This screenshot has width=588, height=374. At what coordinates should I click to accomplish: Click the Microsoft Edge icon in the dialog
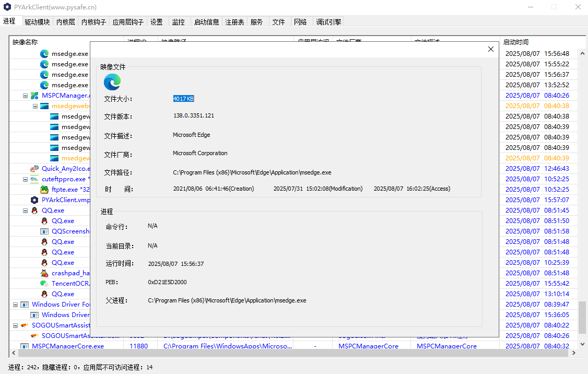point(112,82)
